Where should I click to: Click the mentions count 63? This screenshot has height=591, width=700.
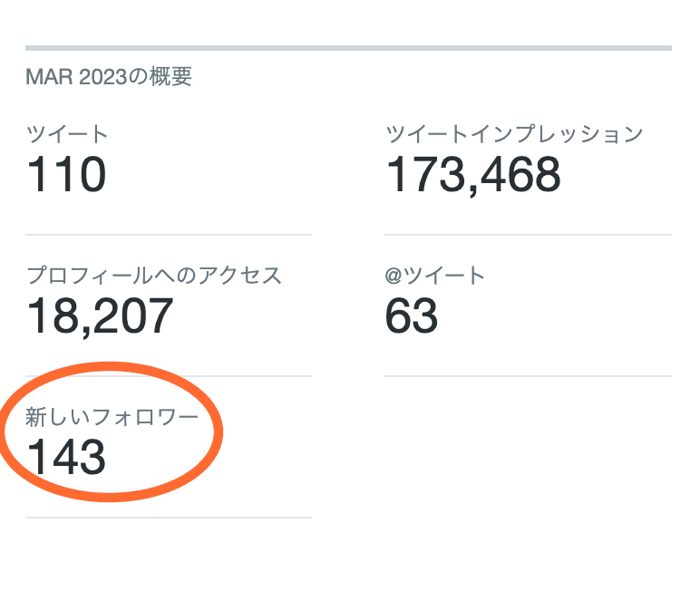(412, 315)
